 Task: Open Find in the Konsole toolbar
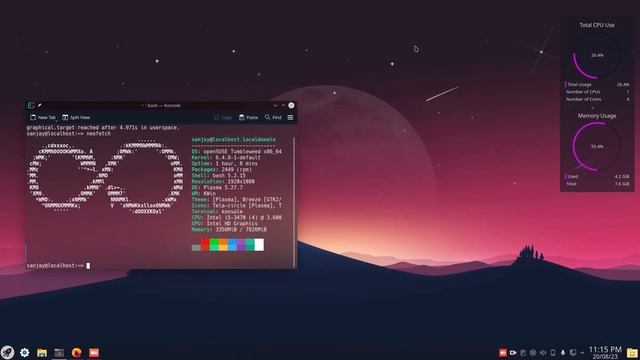click(x=273, y=118)
